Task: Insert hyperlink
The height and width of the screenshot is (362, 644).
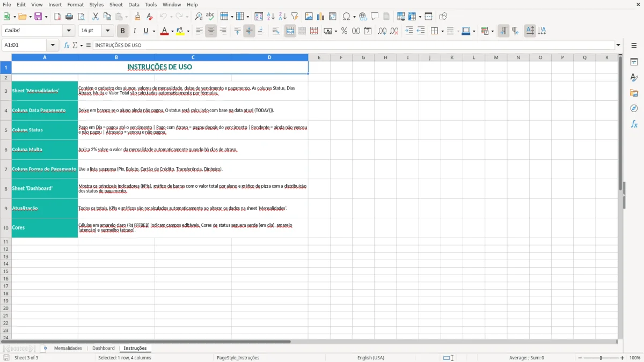Action: pos(363,17)
